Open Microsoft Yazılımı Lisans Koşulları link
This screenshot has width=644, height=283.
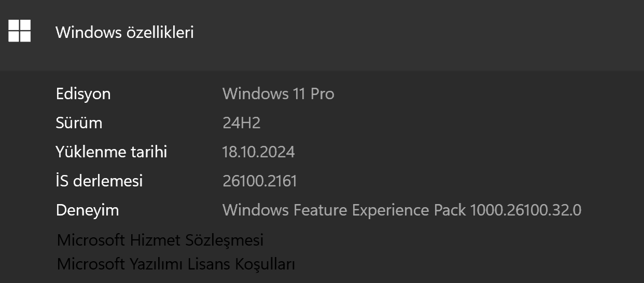tap(176, 264)
